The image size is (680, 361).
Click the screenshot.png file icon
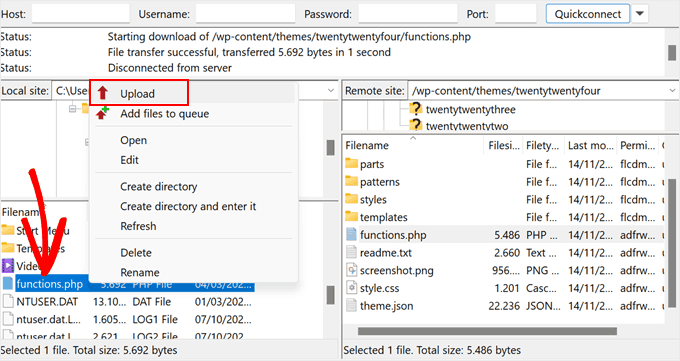click(351, 270)
